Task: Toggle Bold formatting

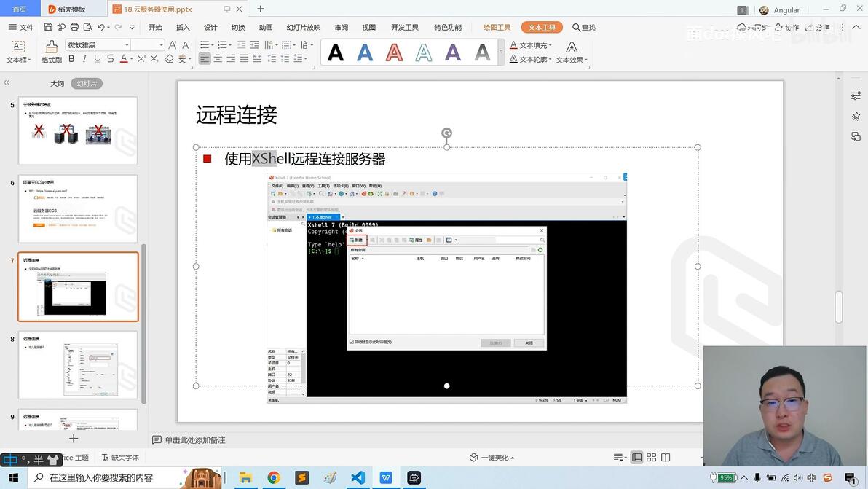Action: click(71, 59)
